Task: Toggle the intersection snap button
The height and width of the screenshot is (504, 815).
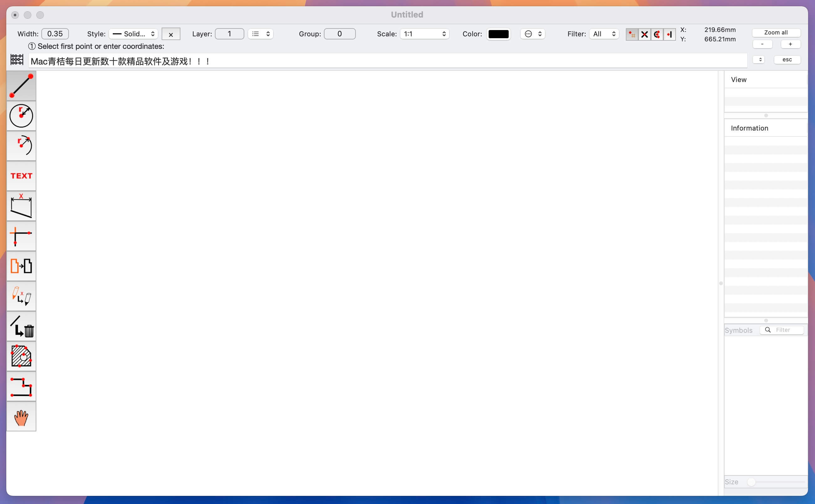Action: (x=644, y=34)
